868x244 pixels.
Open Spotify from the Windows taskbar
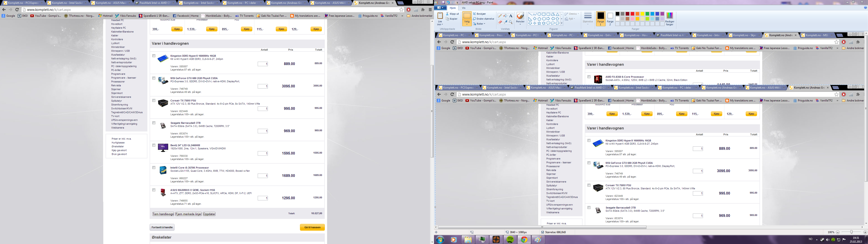coord(510,240)
